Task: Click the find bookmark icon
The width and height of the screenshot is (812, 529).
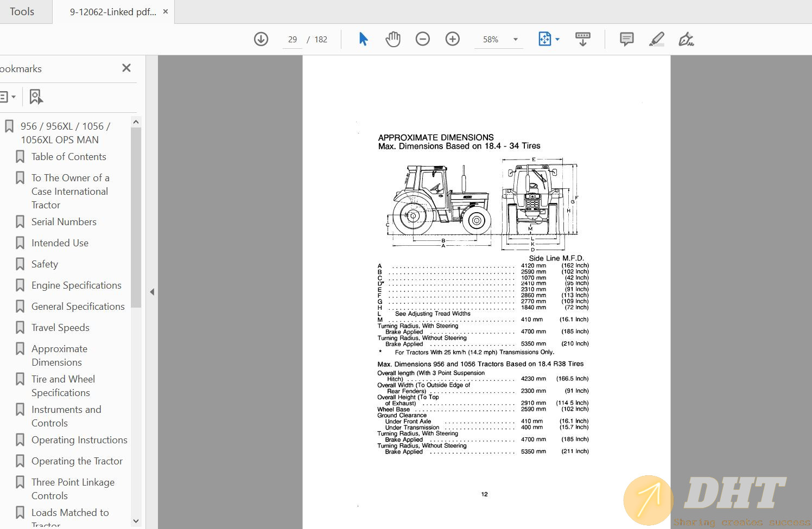Action: tap(36, 97)
